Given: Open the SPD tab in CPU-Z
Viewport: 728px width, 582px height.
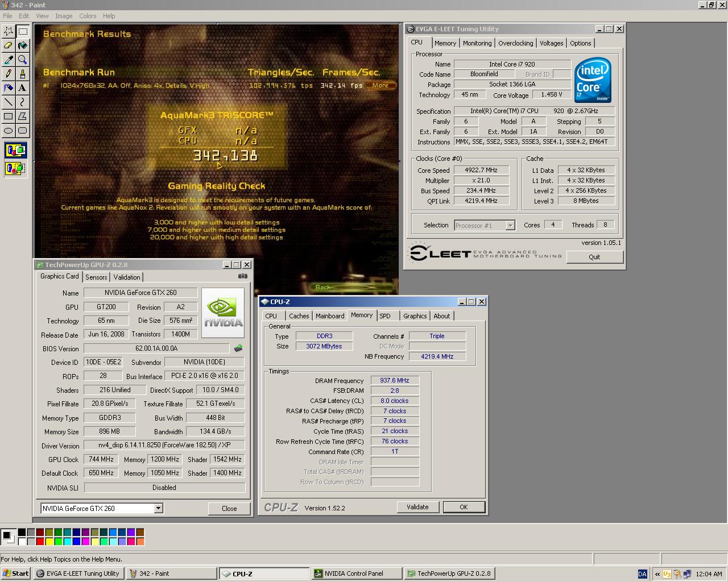Looking at the screenshot, I should (x=385, y=316).
